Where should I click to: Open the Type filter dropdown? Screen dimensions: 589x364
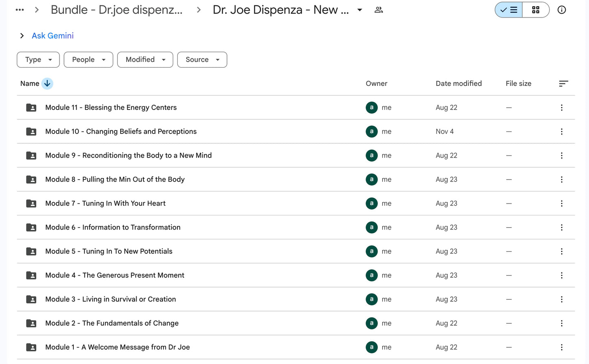coord(38,59)
